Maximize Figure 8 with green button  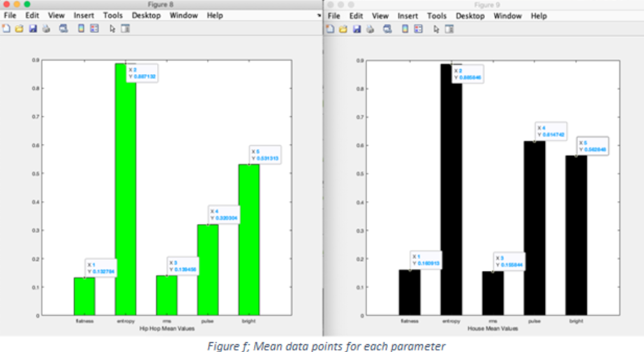[27, 4]
